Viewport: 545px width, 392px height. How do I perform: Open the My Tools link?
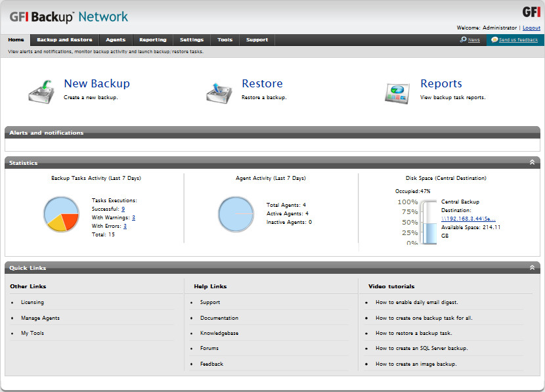point(32,333)
